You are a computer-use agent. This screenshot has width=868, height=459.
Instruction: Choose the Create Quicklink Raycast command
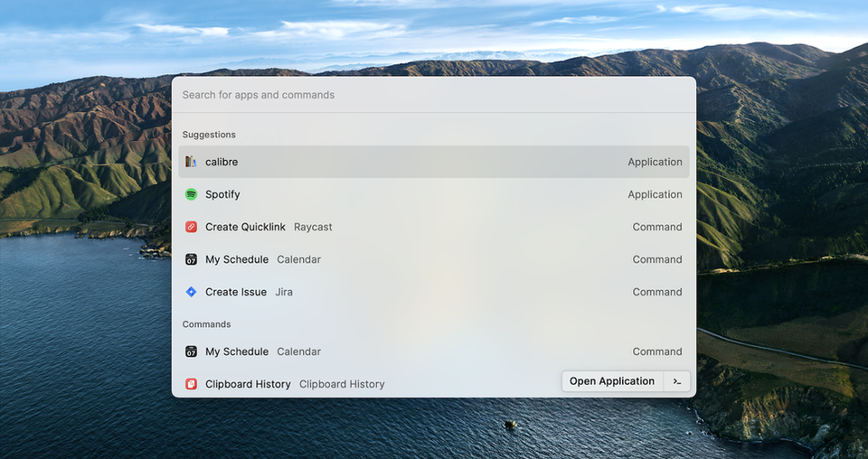[x=433, y=227]
